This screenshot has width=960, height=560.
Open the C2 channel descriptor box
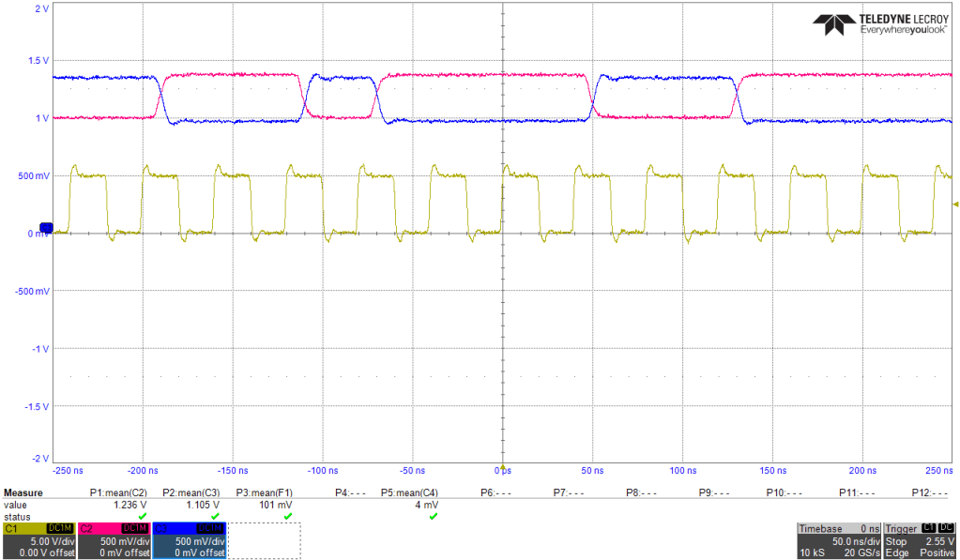pos(114,540)
